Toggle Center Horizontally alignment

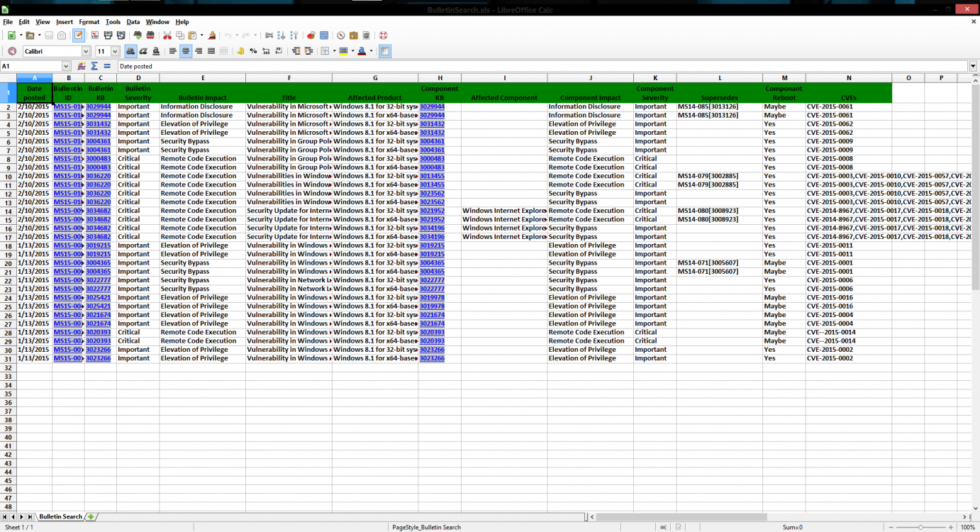pos(186,51)
